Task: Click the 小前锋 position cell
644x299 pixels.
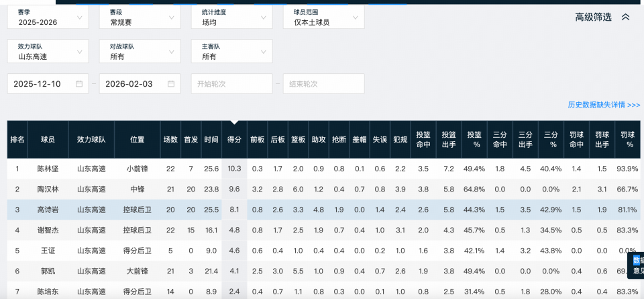Action: (137, 169)
